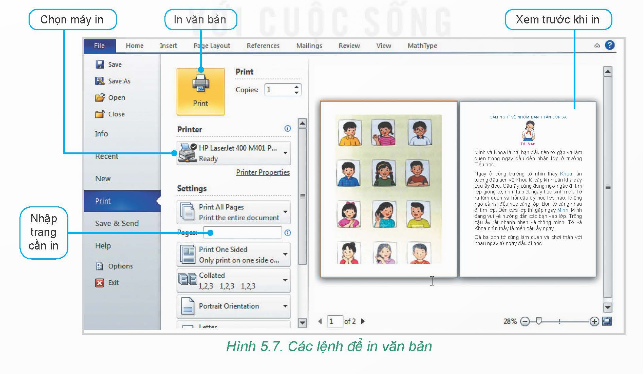This screenshot has width=643, height=374.
Task: Click the zoom slider handle
Action: (x=539, y=321)
